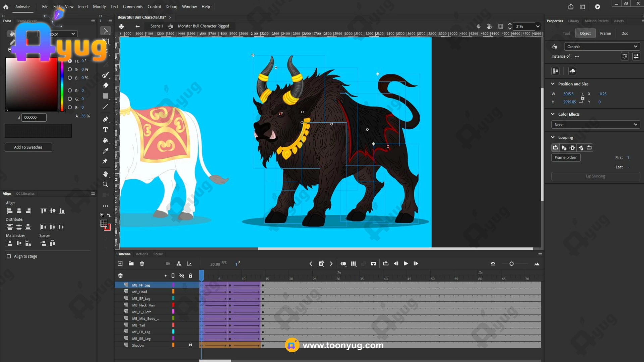Collapse the Position and Size section
The image size is (644, 362).
(x=553, y=84)
